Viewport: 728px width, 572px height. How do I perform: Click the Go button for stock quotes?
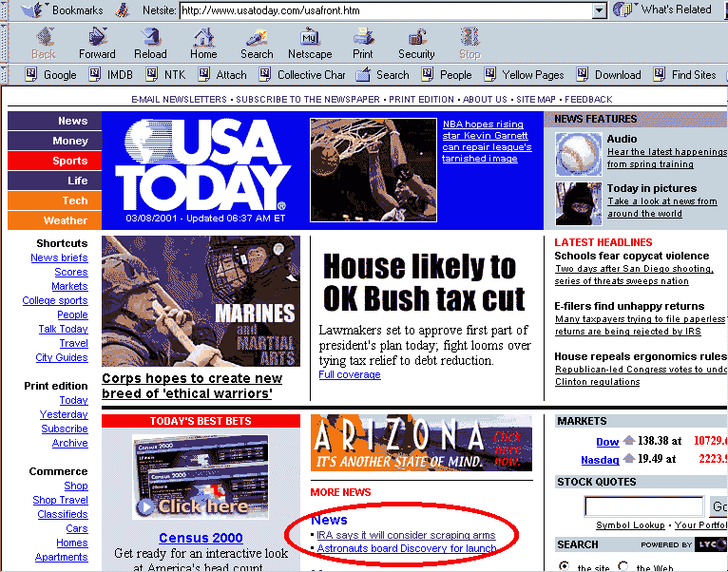click(718, 506)
